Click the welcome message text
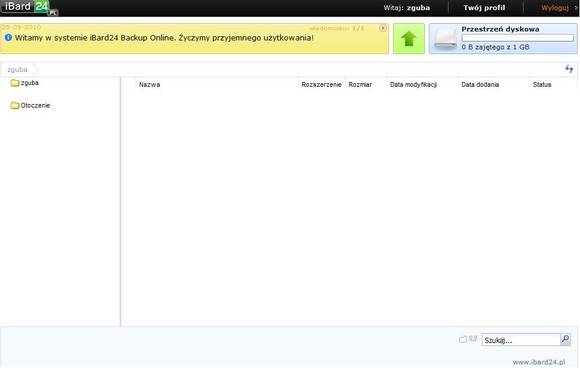This screenshot has width=580, height=368. 164,38
